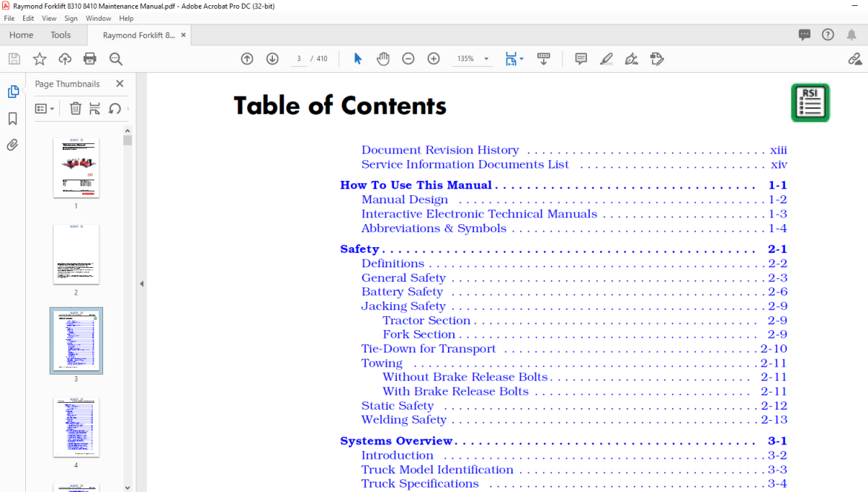Screen dimensions: 868x492
Task: Select the Hand pan tool
Action: (383, 59)
